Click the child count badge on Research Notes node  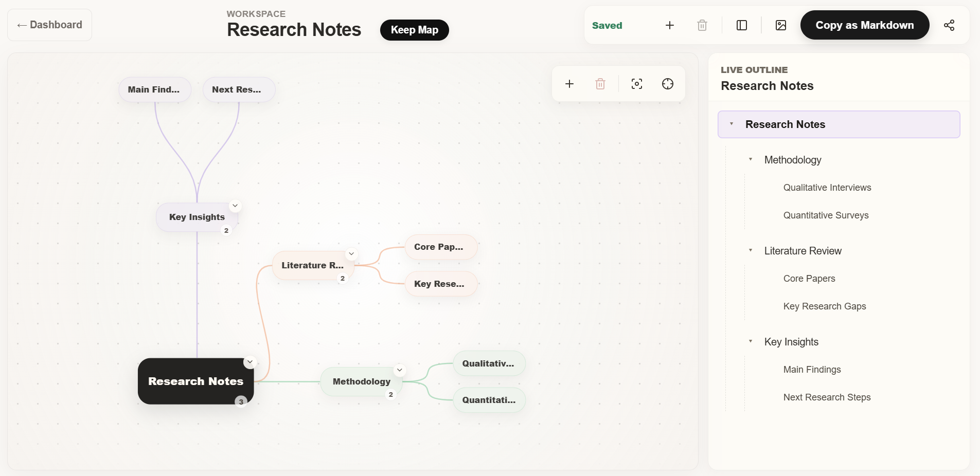241,401
